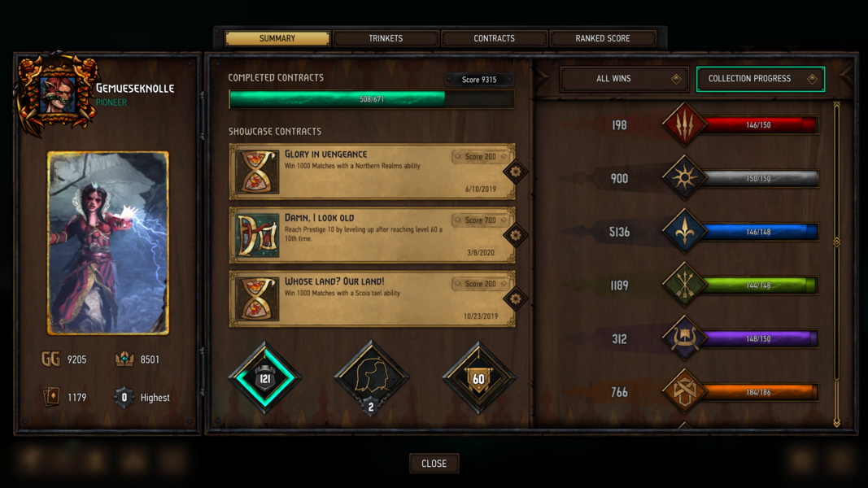868x488 pixels.
Task: Click the Nilfgaard sun faction icon
Action: [x=684, y=178]
